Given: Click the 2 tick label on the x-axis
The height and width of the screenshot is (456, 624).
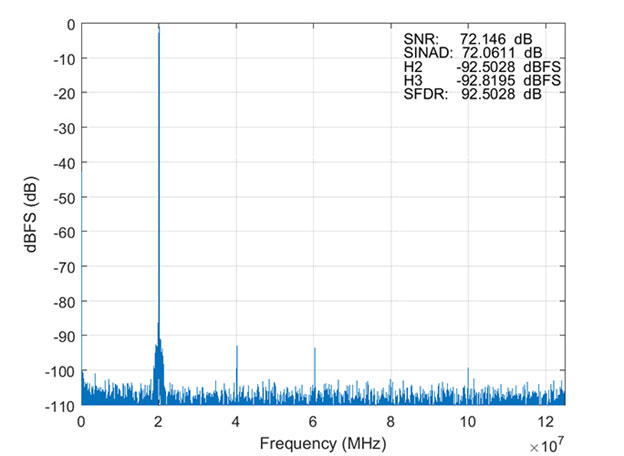Looking at the screenshot, I should point(159,422).
